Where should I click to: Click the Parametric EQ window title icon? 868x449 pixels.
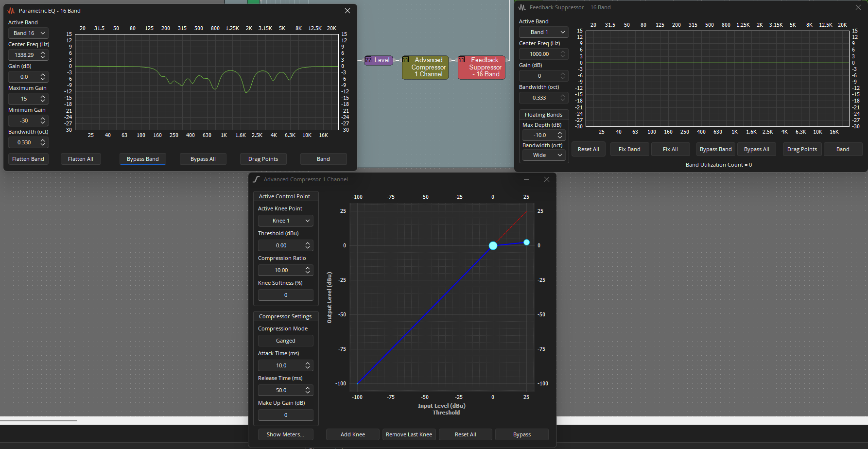coord(11,11)
